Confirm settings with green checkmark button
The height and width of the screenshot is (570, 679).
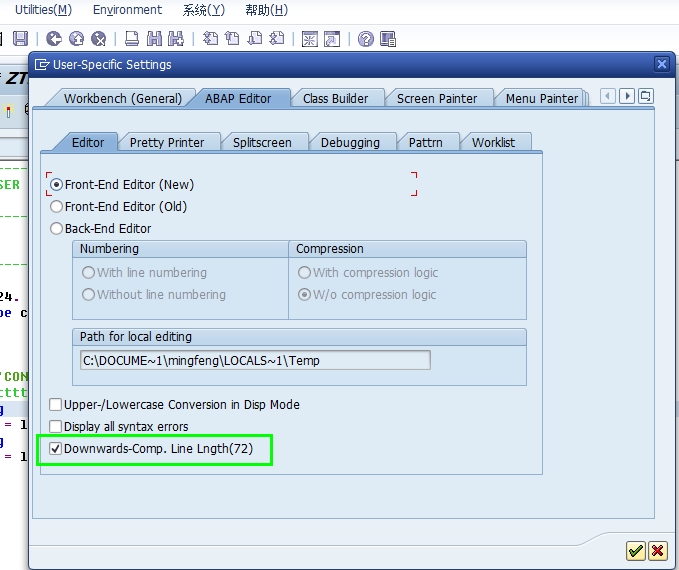[636, 551]
